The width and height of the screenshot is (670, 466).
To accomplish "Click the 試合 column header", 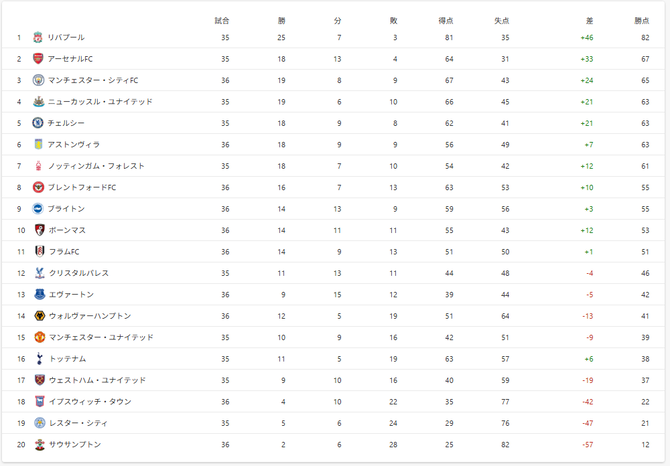I will [223, 20].
